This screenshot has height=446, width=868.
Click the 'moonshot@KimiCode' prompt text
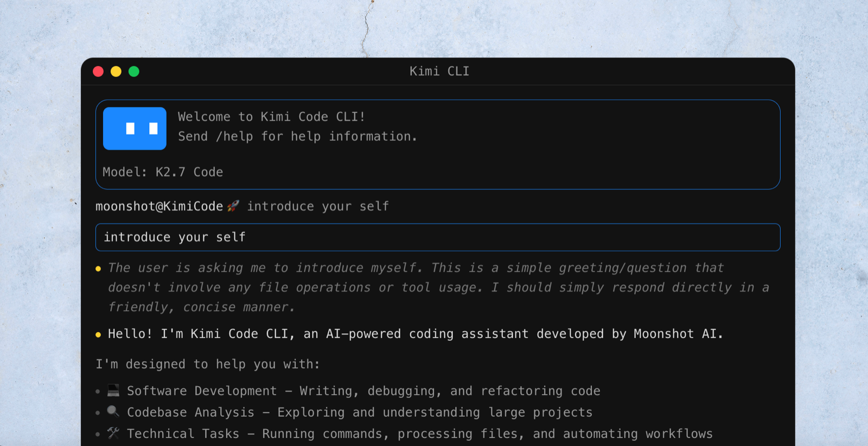(159, 206)
